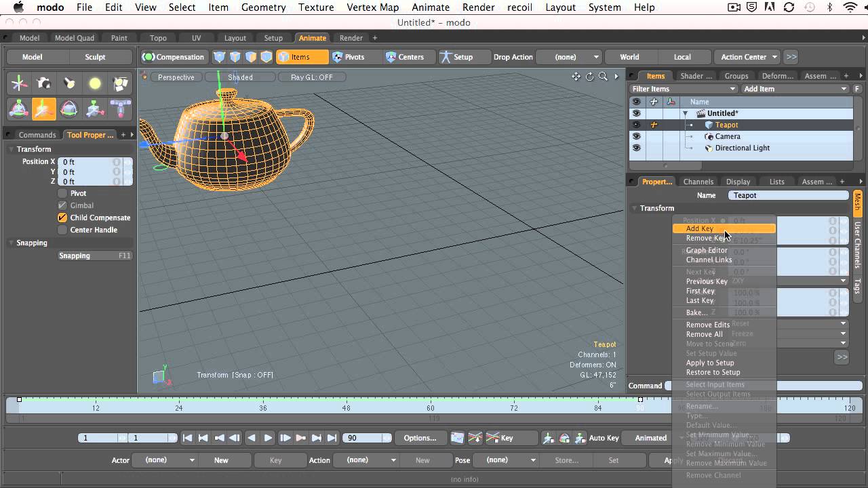Screen dimensions: 868x488
Task: Click the Perspective viewport button
Action: click(176, 77)
